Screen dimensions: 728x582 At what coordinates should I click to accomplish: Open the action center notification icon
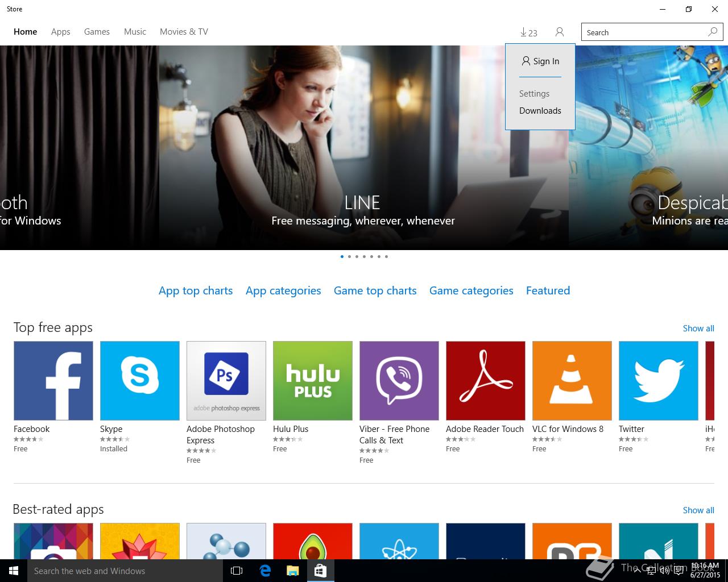tap(679, 571)
